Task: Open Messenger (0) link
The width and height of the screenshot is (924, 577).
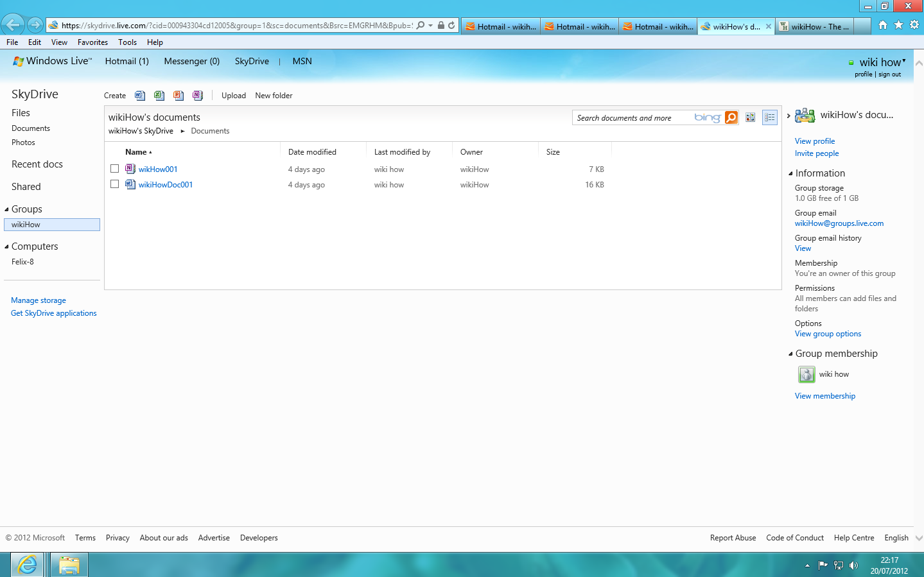Action: click(191, 61)
